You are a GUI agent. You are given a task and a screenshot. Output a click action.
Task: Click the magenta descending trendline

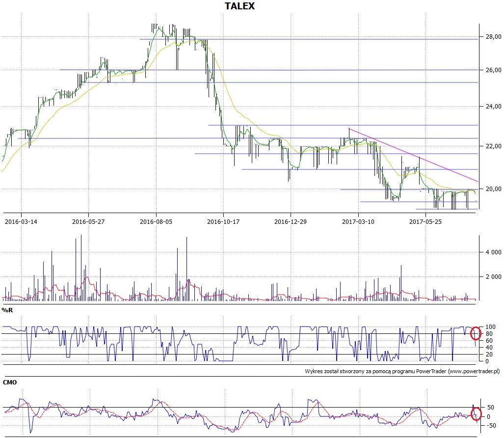(413, 155)
